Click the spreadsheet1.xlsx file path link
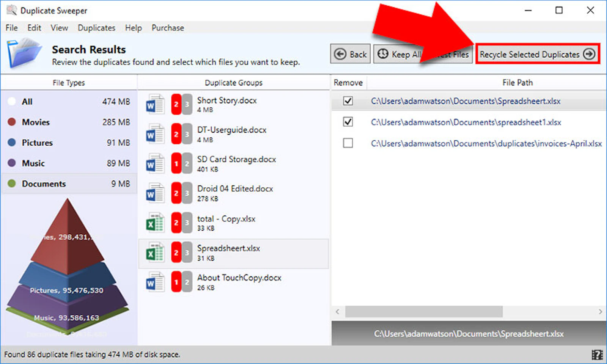Viewport: 607px width, 364px height. click(x=466, y=122)
